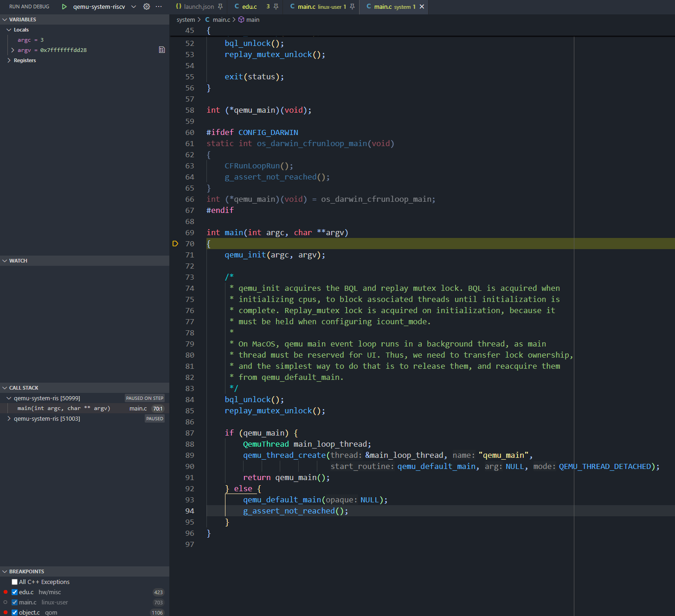Disable the main.c linux-user breakpoint checkbox

click(14, 602)
